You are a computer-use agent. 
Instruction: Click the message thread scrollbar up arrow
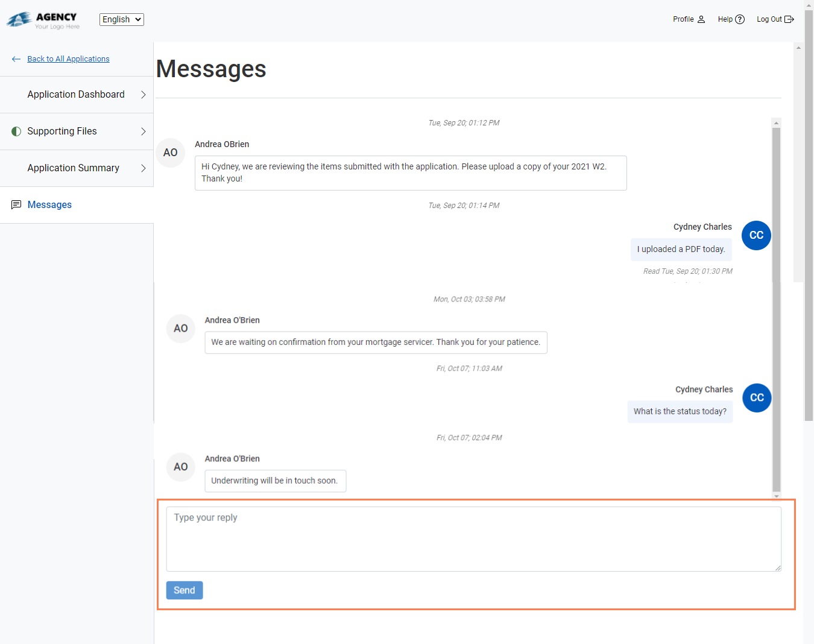pyautogui.click(x=777, y=122)
